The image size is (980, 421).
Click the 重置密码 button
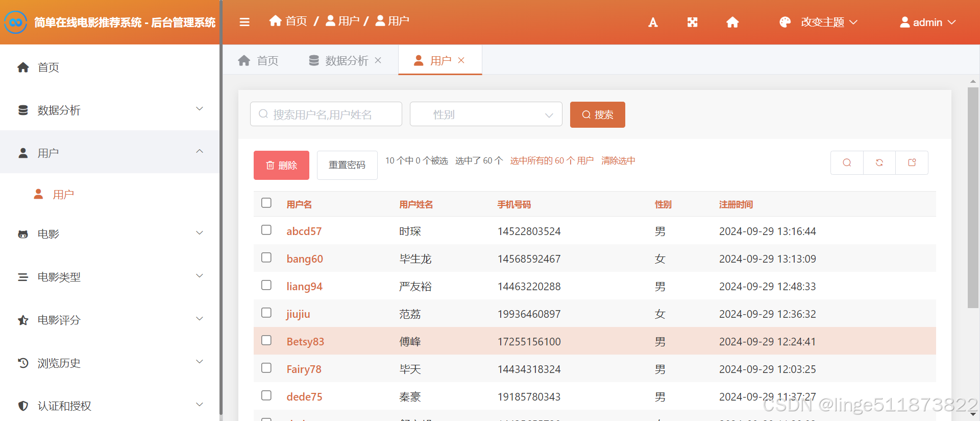click(347, 165)
